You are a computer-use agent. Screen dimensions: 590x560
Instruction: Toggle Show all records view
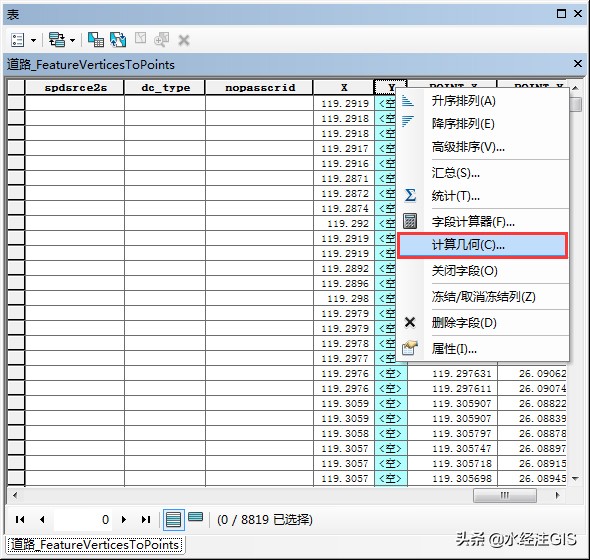click(173, 520)
